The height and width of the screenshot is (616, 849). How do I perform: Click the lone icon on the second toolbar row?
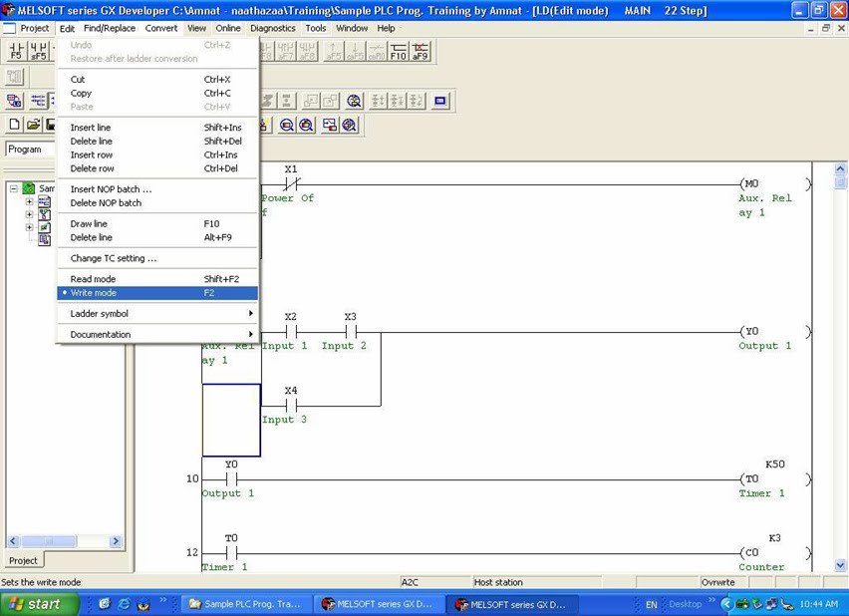(x=15, y=77)
